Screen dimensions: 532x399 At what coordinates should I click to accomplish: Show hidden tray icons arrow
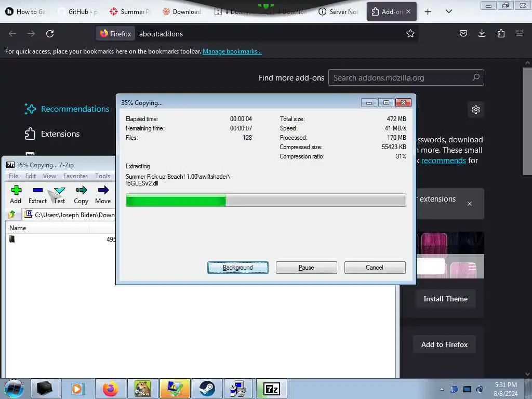pyautogui.click(x=442, y=389)
